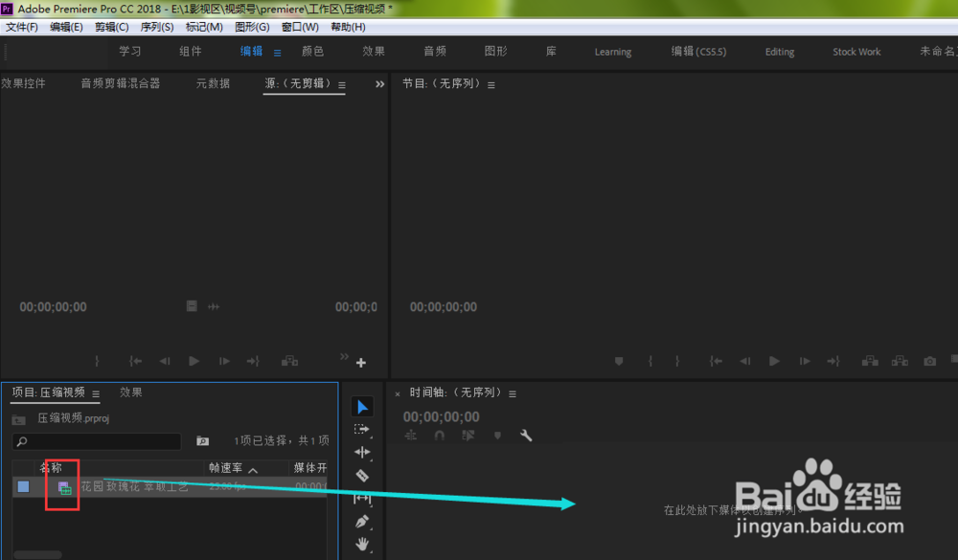Switch to the 组件 workspace
The image size is (958, 560).
pyautogui.click(x=191, y=52)
